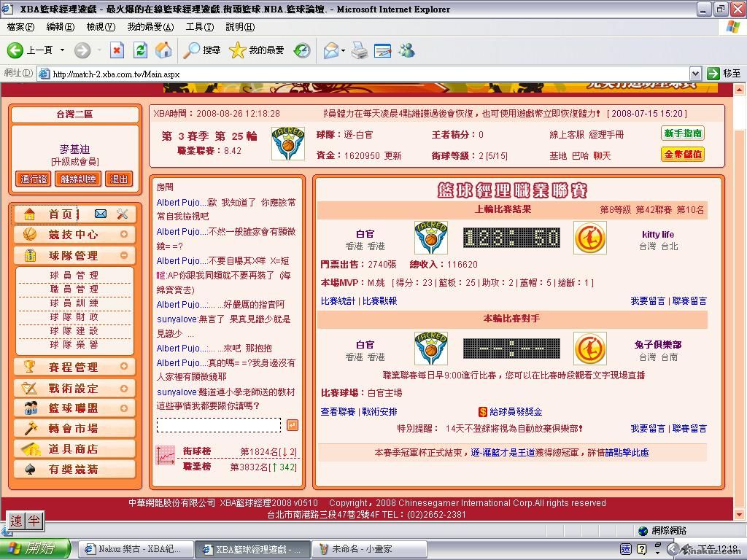The image size is (747, 560).
Task: Click the 通行證 button
Action: pyautogui.click(x=34, y=179)
